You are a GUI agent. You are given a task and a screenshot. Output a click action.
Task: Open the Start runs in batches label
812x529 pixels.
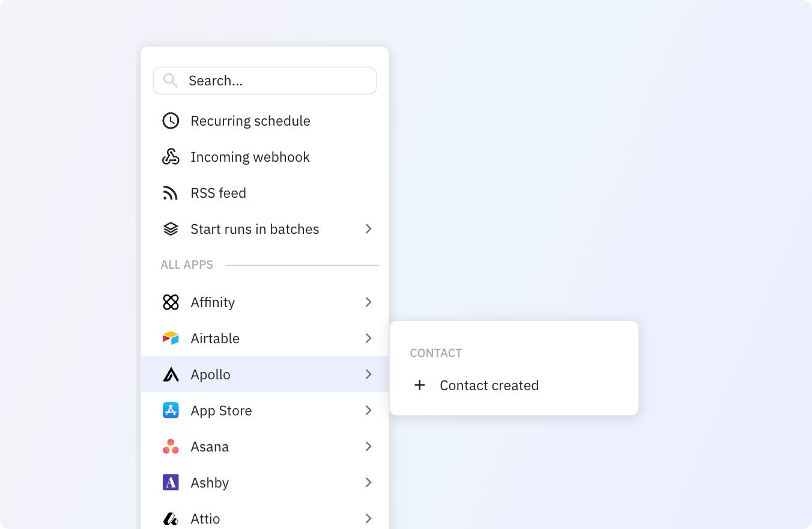(x=255, y=229)
